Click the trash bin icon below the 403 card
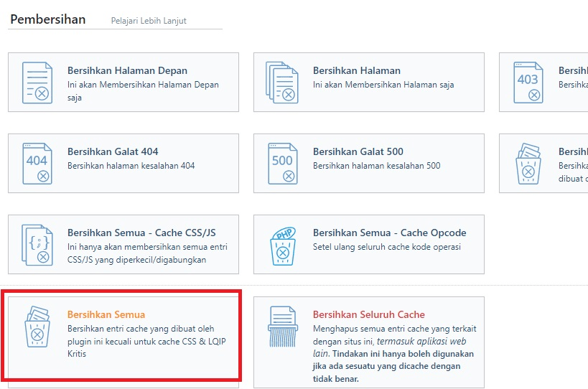Viewport: 588px width, 389px height. click(x=528, y=164)
